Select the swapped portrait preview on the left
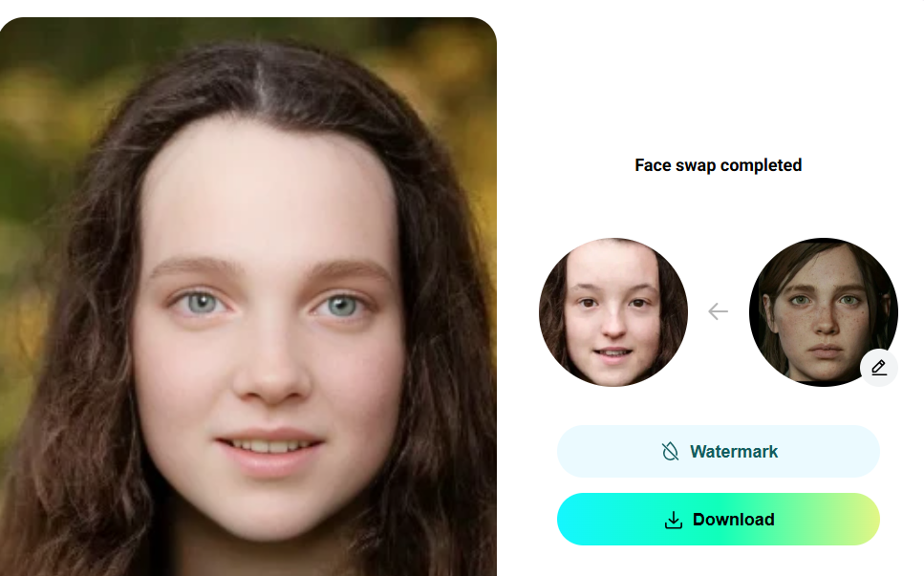This screenshot has height=576, width=924. tap(248, 296)
